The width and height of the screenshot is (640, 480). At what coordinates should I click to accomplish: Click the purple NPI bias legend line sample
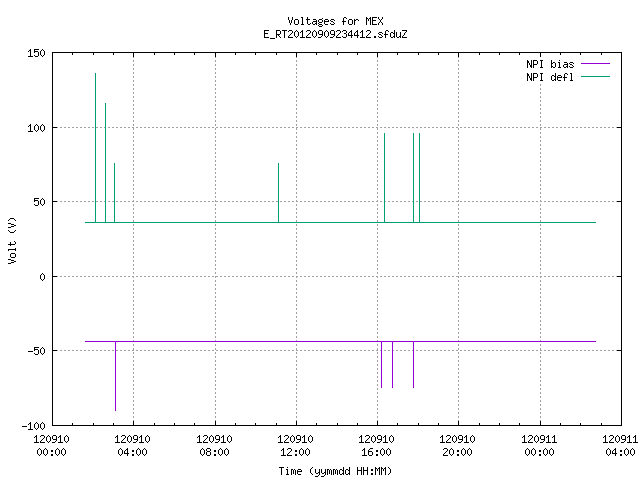coord(595,64)
